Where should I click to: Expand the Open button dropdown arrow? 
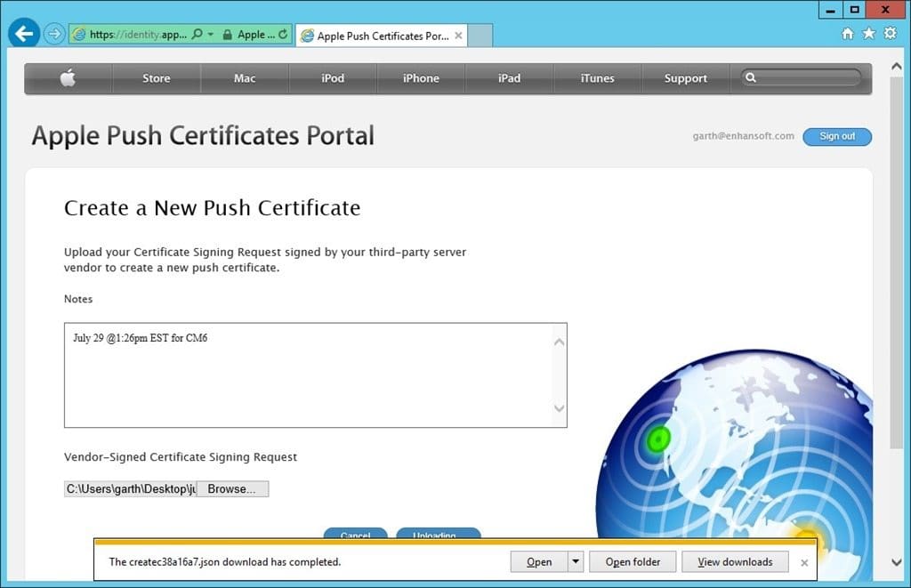(576, 562)
